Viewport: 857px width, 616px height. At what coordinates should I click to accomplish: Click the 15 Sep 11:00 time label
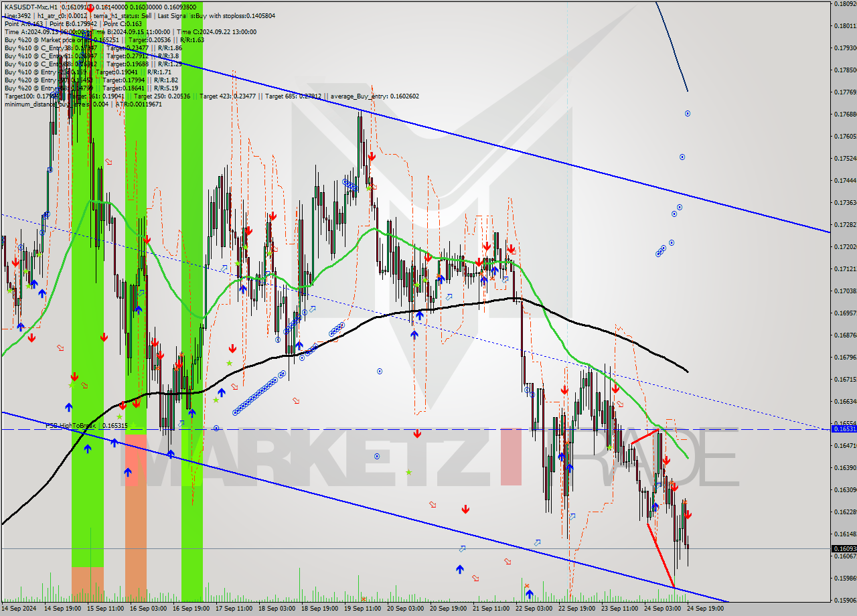tap(105, 609)
